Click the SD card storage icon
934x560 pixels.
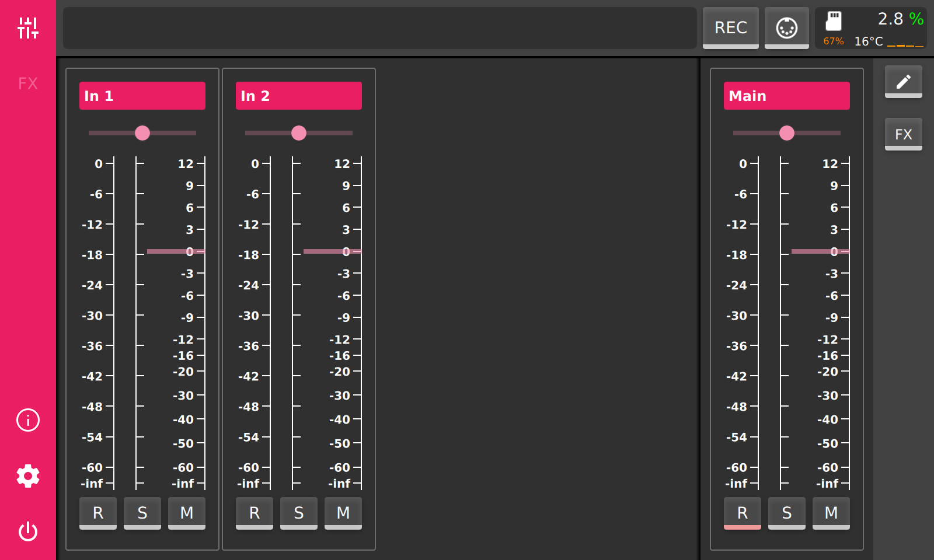tap(834, 22)
